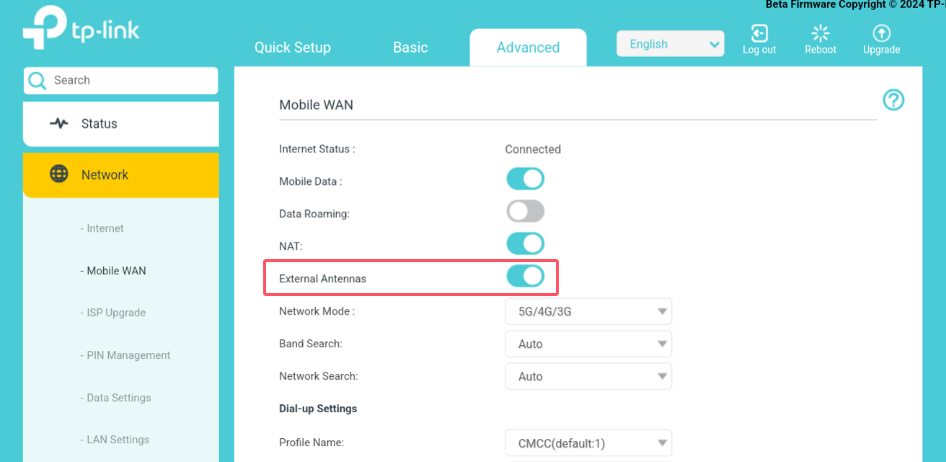Switch to the Quick Setup tab
The image size is (946, 462).
click(x=292, y=47)
